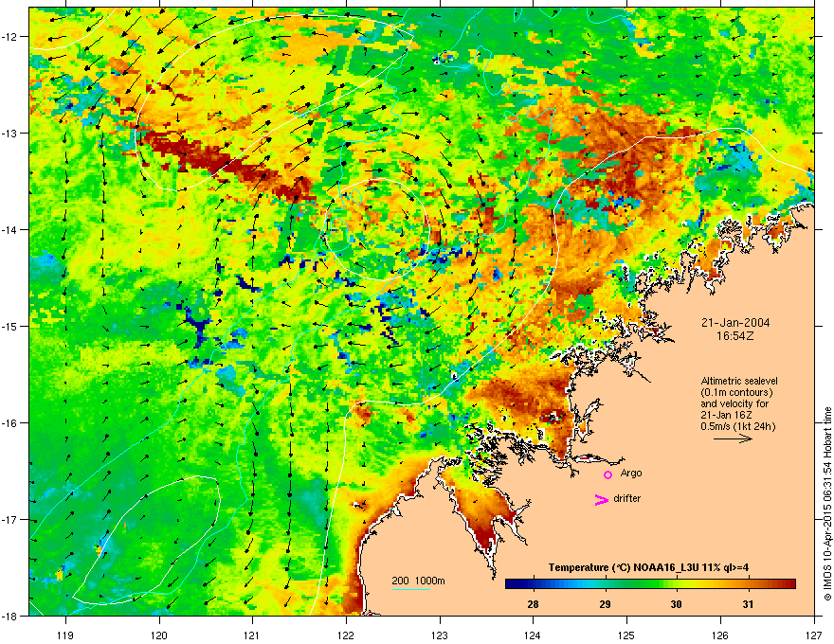Click the colorbar tick label '30'
This screenshot has width=834, height=644.
pyautogui.click(x=676, y=604)
